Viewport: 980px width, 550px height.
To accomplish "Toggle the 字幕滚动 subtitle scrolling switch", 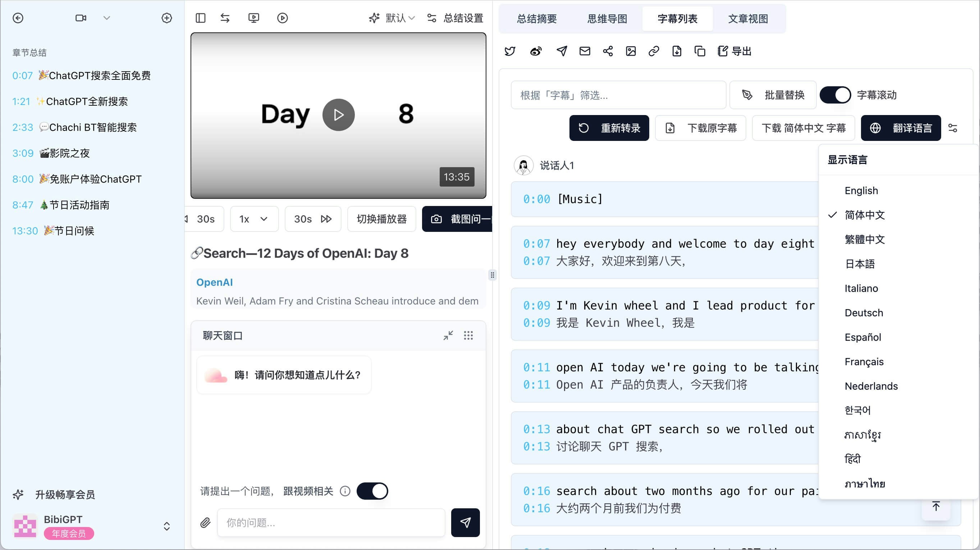I will click(x=835, y=95).
